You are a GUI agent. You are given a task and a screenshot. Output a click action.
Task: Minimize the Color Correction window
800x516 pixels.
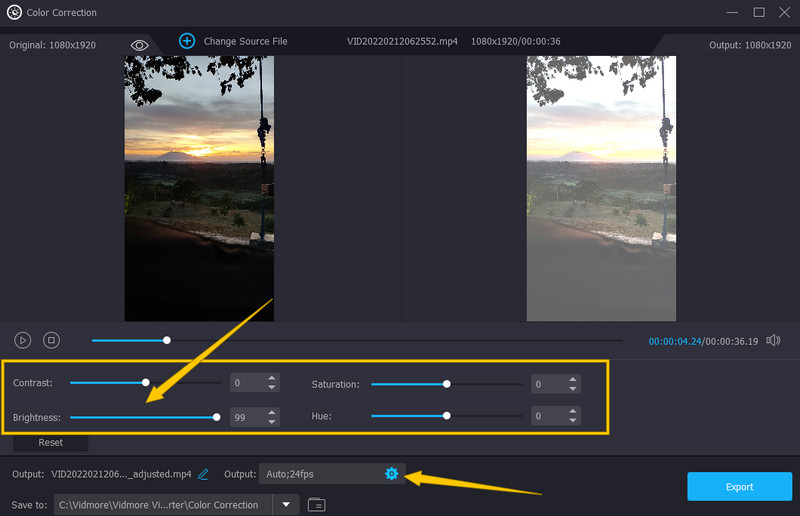[x=733, y=12]
